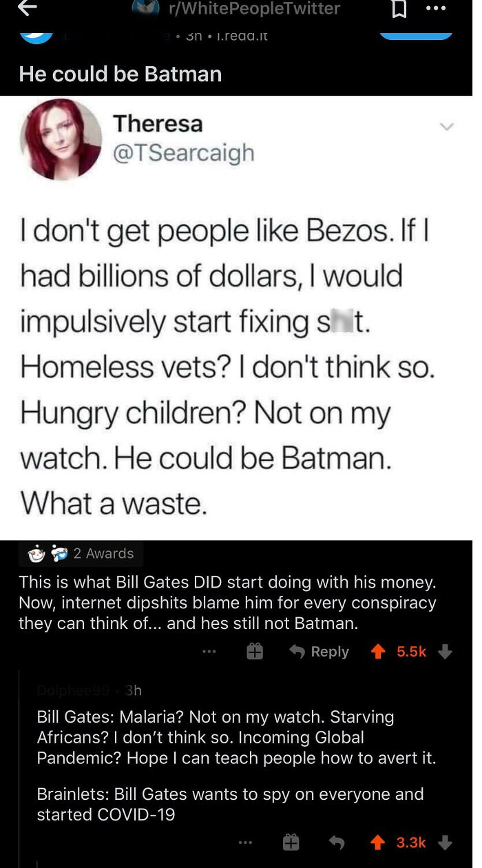This screenshot has width=482, height=868.
Task: Tap the gift icon under Dolphee99's comment
Action: pos(291,842)
